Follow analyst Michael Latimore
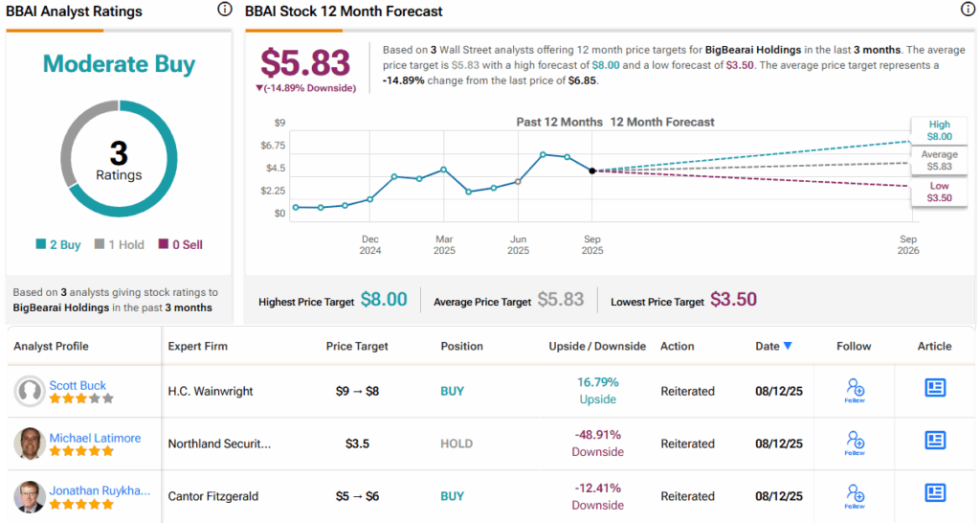The width and height of the screenshot is (980, 523). tap(855, 442)
